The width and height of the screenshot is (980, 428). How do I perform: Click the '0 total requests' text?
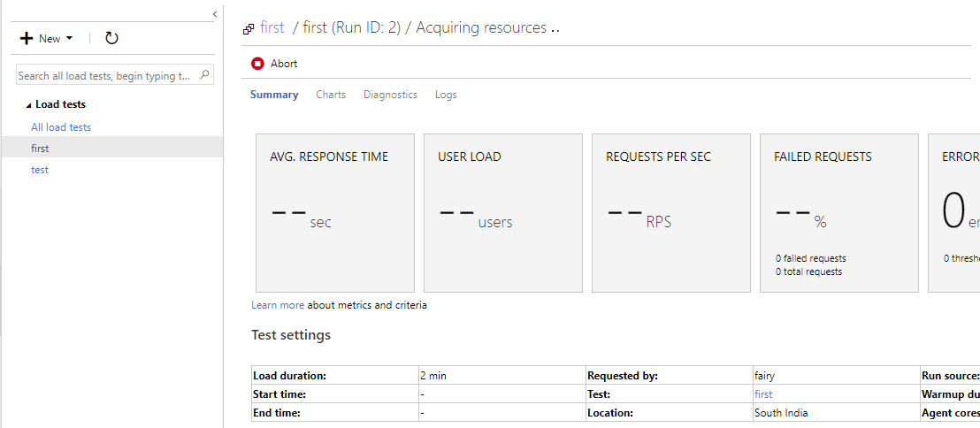(x=808, y=271)
